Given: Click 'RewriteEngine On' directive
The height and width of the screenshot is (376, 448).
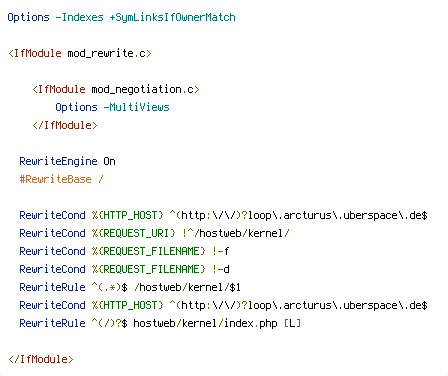Looking at the screenshot, I should pos(67,161).
